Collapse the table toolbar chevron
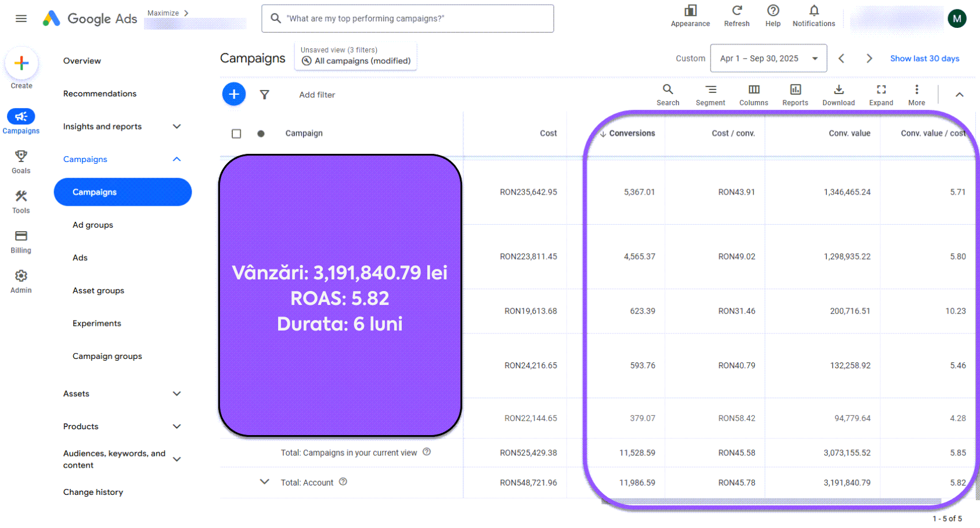The image size is (980, 528). tap(960, 95)
